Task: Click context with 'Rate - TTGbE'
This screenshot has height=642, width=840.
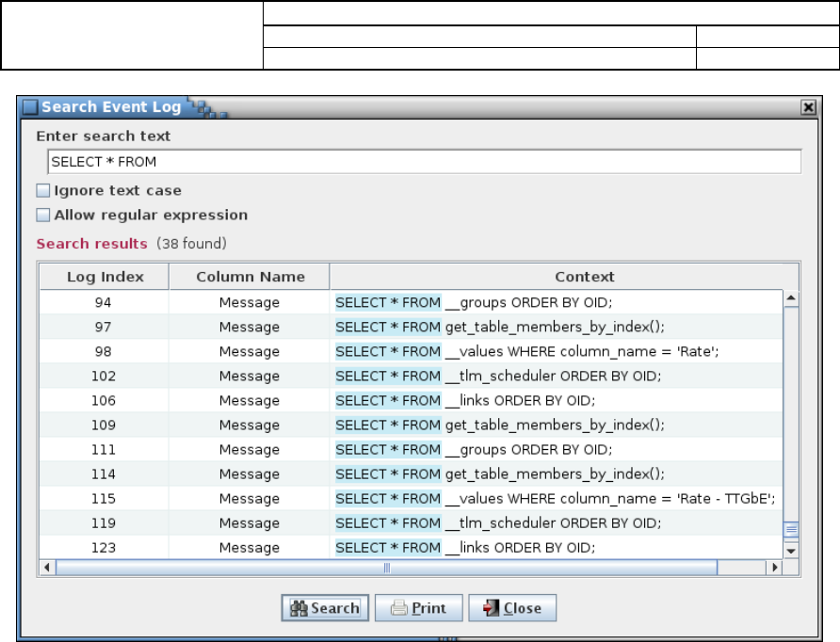Action: (x=556, y=500)
